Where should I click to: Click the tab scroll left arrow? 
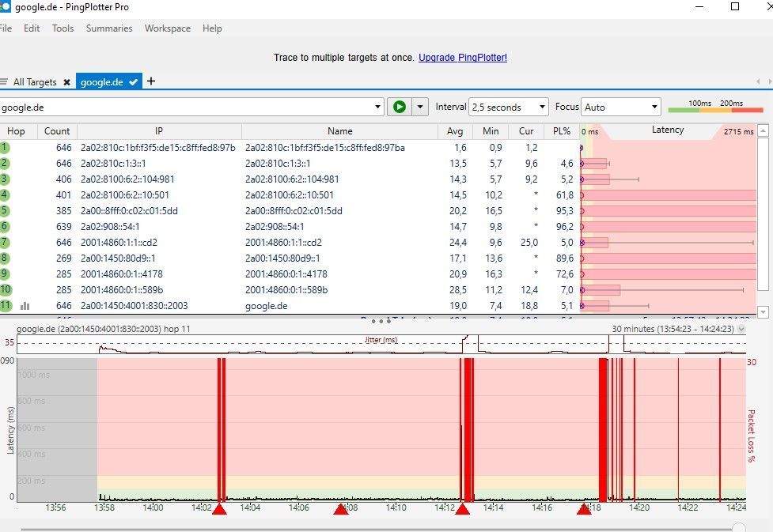(758, 81)
